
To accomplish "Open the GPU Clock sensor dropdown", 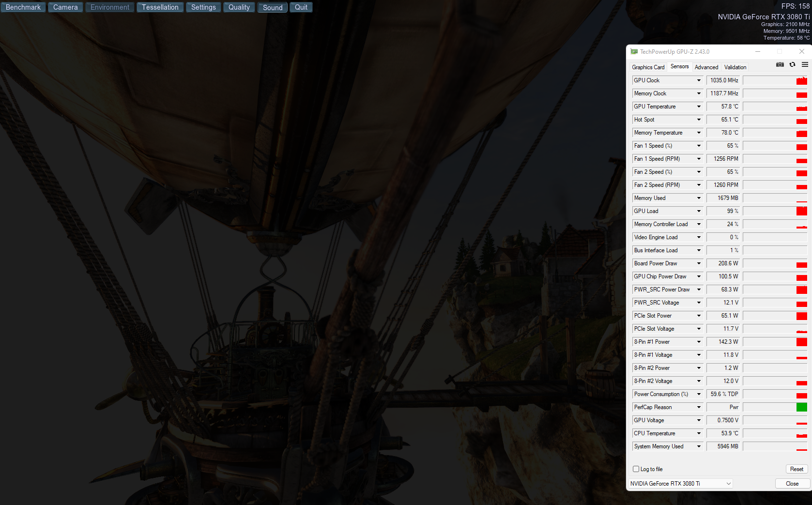I will pyautogui.click(x=699, y=80).
